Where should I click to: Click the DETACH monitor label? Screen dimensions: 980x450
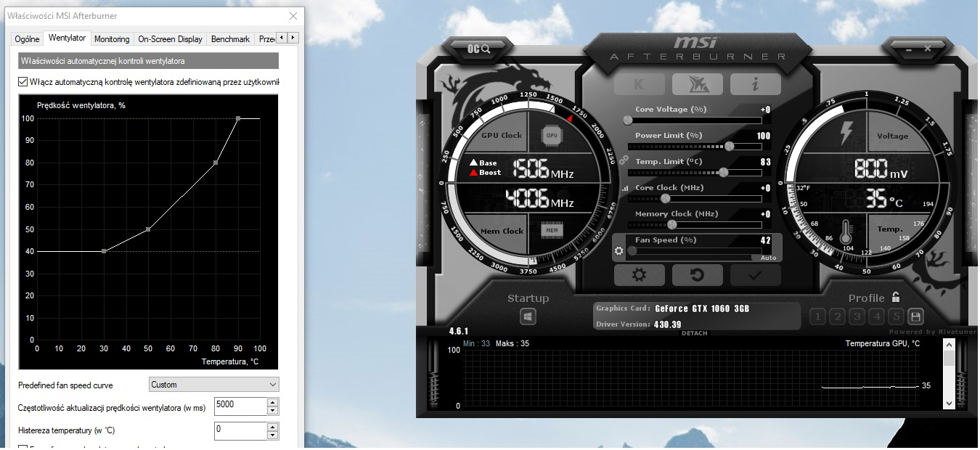pyautogui.click(x=695, y=332)
